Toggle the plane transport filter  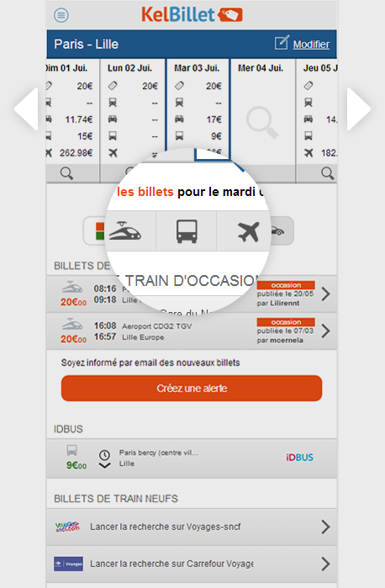(x=248, y=231)
